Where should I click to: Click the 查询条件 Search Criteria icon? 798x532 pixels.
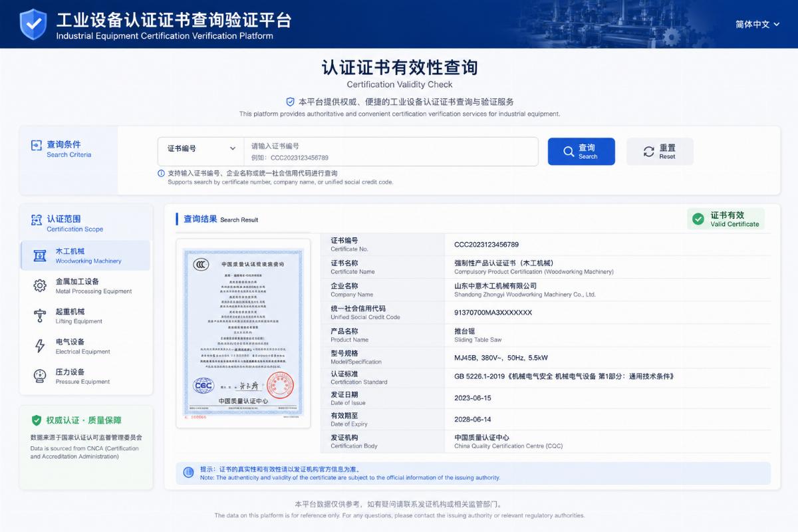tap(37, 146)
